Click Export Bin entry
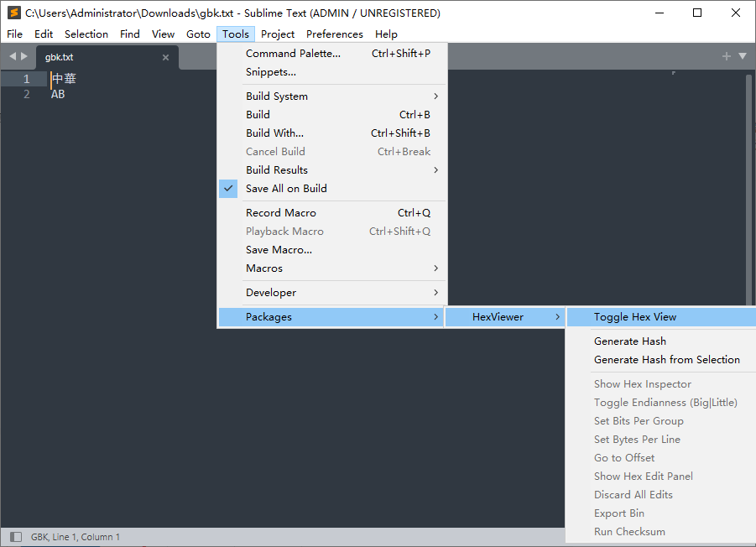This screenshot has width=756, height=547. click(x=661, y=513)
